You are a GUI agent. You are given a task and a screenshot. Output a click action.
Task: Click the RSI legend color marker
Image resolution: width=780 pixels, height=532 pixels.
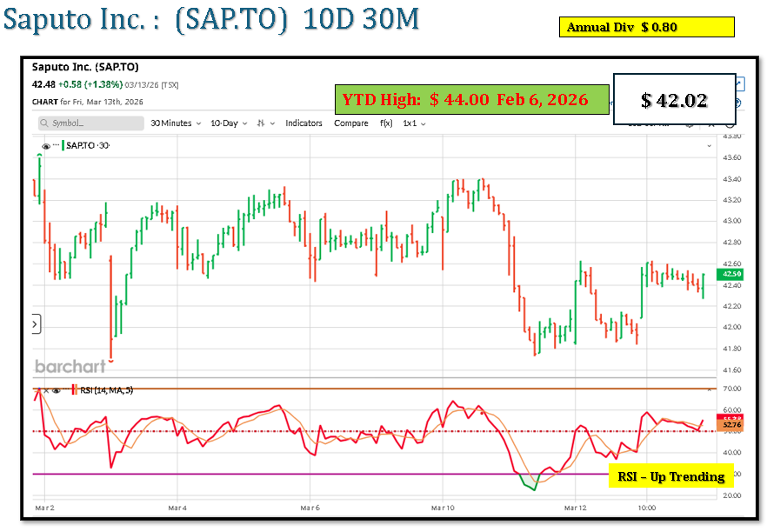point(74,390)
